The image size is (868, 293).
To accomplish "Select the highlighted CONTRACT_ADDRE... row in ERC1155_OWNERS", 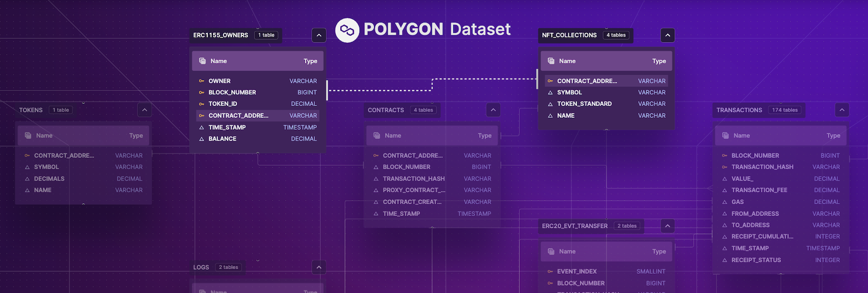I will tap(258, 116).
